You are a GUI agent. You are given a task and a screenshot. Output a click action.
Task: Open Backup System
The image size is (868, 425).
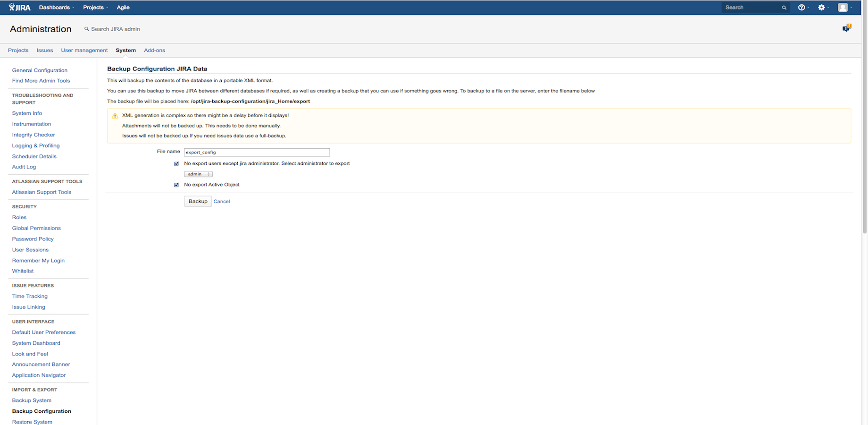coord(32,400)
